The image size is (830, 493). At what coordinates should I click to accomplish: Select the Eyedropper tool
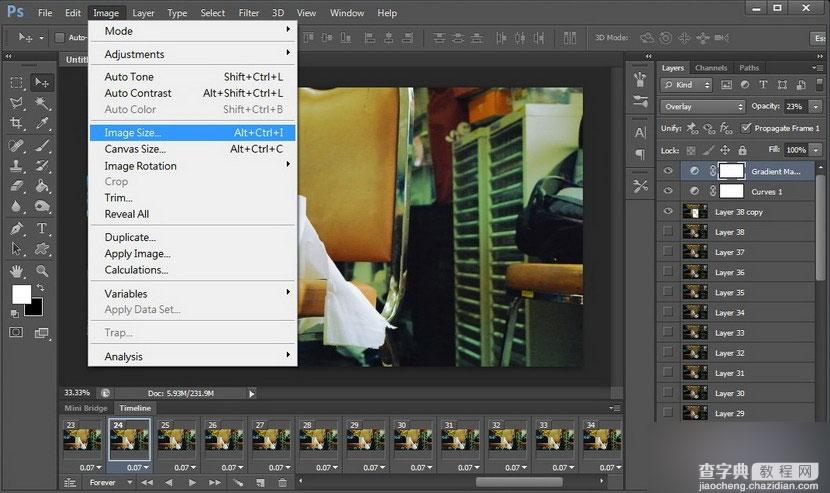[42, 123]
